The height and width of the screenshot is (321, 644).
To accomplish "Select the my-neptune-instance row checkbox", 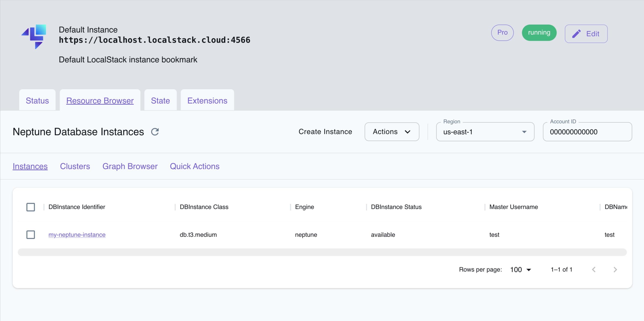I will pos(31,235).
